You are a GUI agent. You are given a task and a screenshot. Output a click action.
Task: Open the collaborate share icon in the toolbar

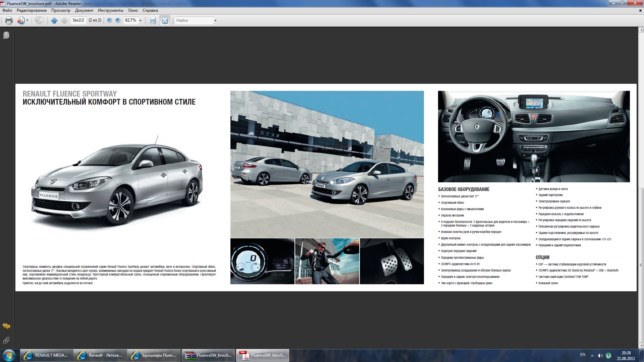(x=21, y=20)
